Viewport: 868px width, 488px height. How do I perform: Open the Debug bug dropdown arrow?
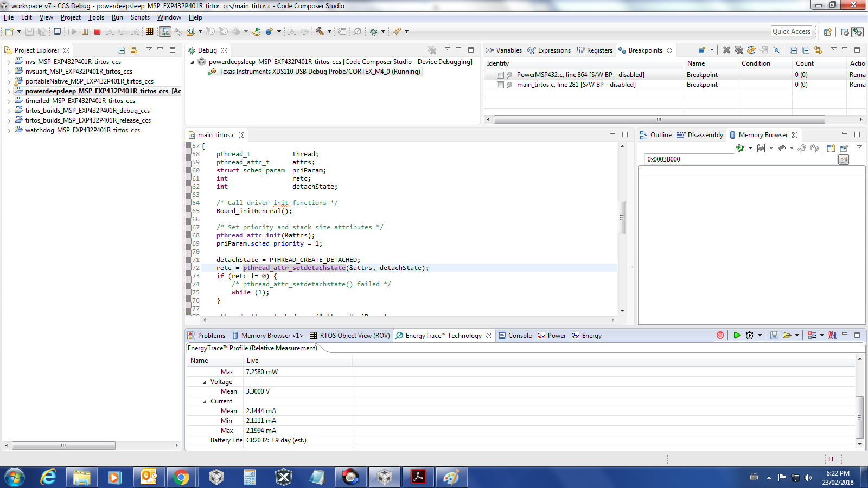383,31
